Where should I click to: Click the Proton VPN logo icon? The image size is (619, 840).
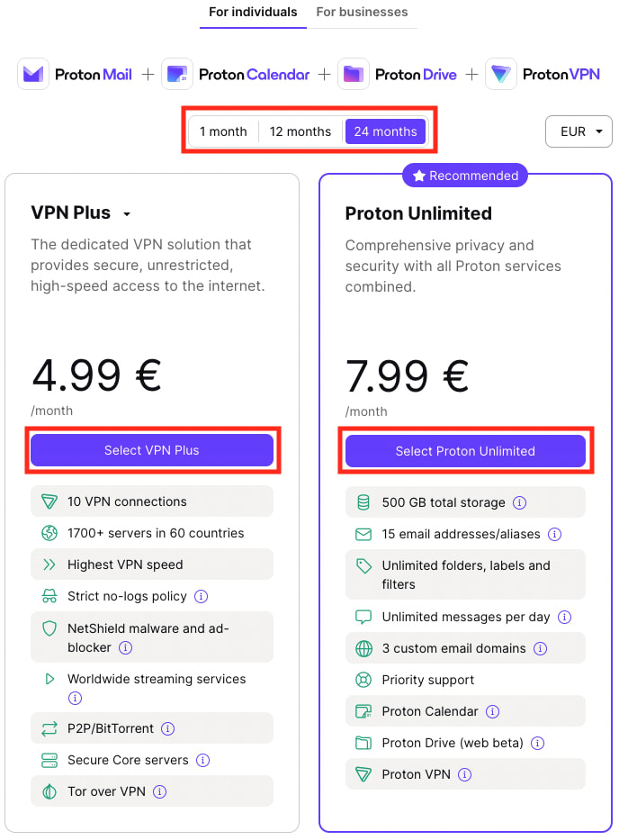[501, 74]
